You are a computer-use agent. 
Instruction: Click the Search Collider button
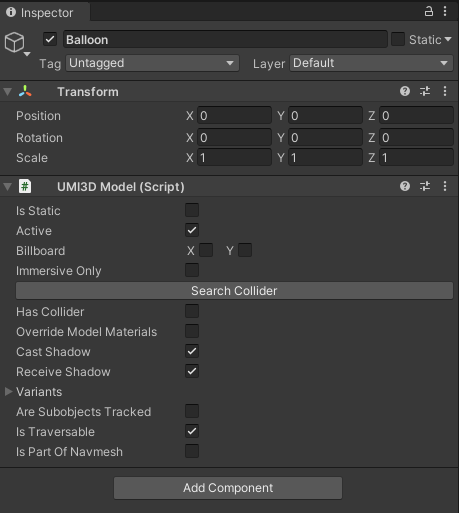point(234,291)
